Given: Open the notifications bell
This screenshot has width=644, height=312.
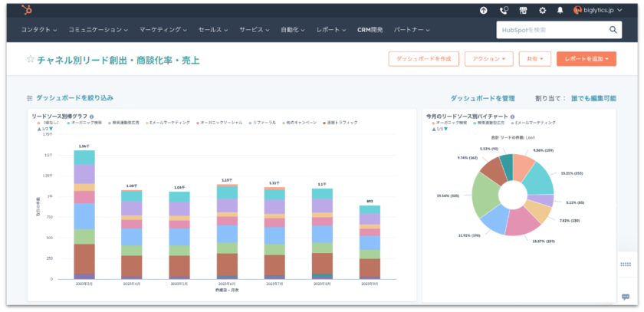Looking at the screenshot, I should pyautogui.click(x=560, y=11).
